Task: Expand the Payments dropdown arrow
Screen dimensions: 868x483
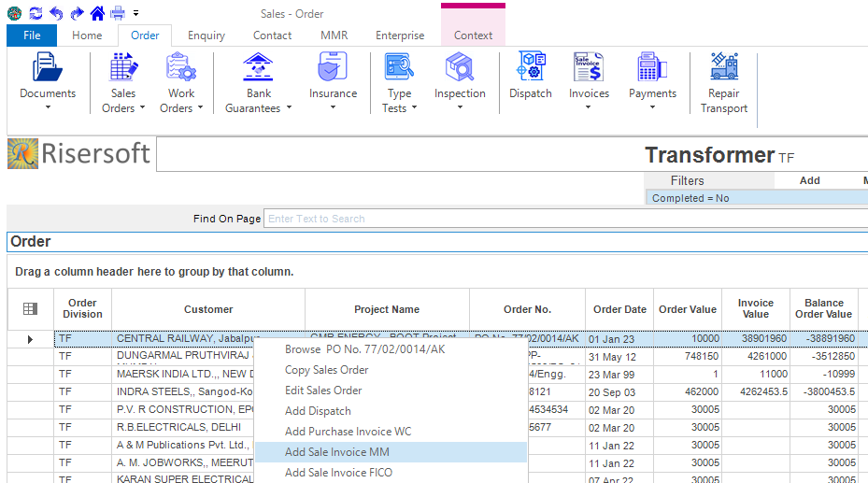Action: 652,107
